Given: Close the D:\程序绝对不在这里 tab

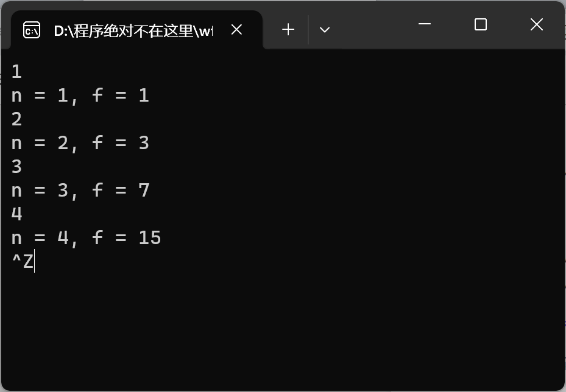Looking at the screenshot, I should click(236, 30).
